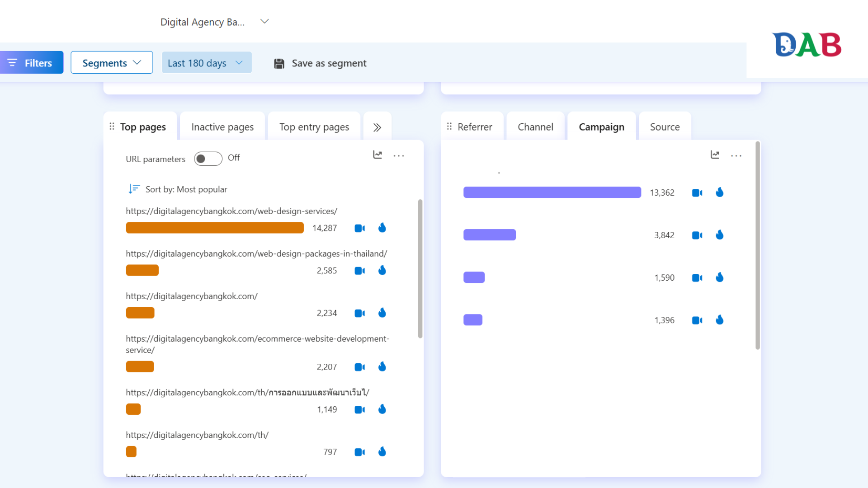The width and height of the screenshot is (868, 488).
Task: Open recordings for campaign with 1,396
Action: point(697,320)
